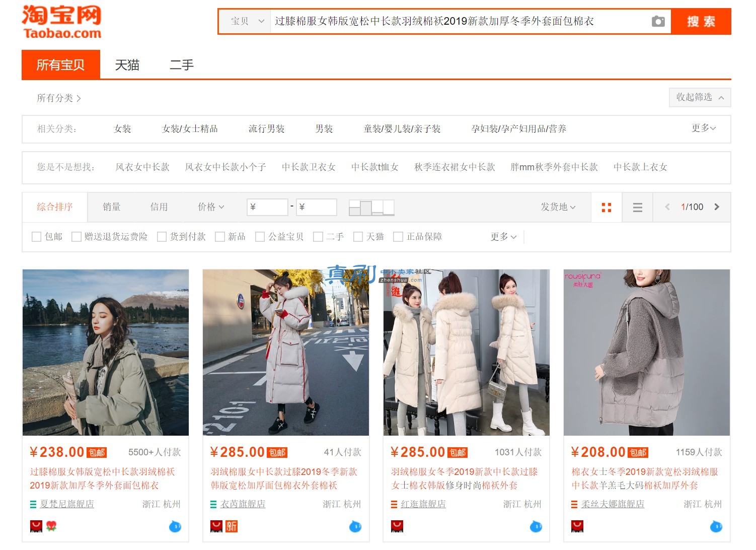The height and width of the screenshot is (550, 756).
Task: Open the 红迤旗舰店 shop link
Action: tap(423, 504)
